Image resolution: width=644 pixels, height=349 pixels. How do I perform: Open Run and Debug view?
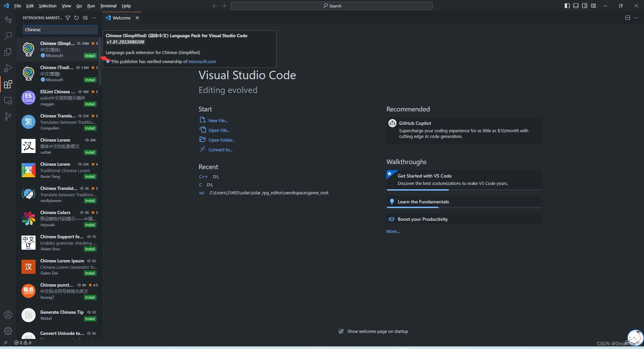tap(8, 68)
